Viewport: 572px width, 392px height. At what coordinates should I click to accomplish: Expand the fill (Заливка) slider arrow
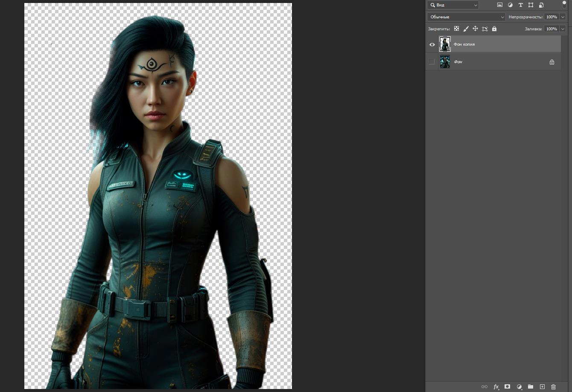tap(563, 29)
